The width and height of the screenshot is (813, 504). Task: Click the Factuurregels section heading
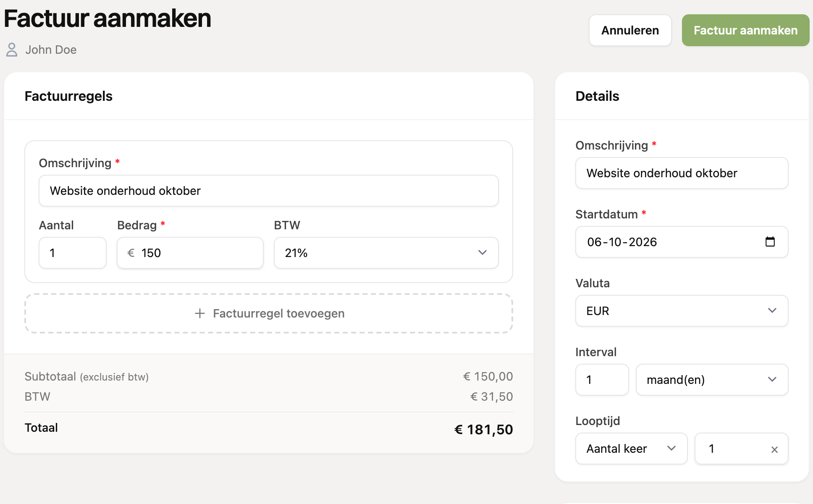point(68,96)
